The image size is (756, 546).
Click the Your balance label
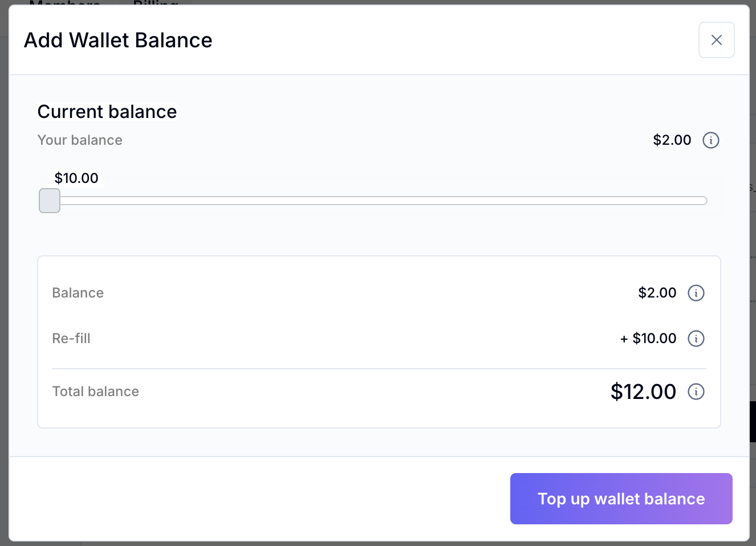click(80, 140)
